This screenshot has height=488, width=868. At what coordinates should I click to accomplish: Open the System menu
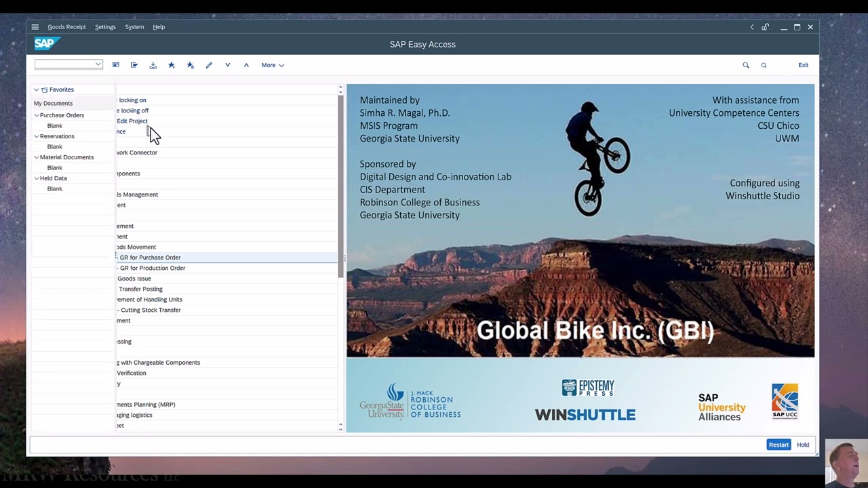(134, 27)
